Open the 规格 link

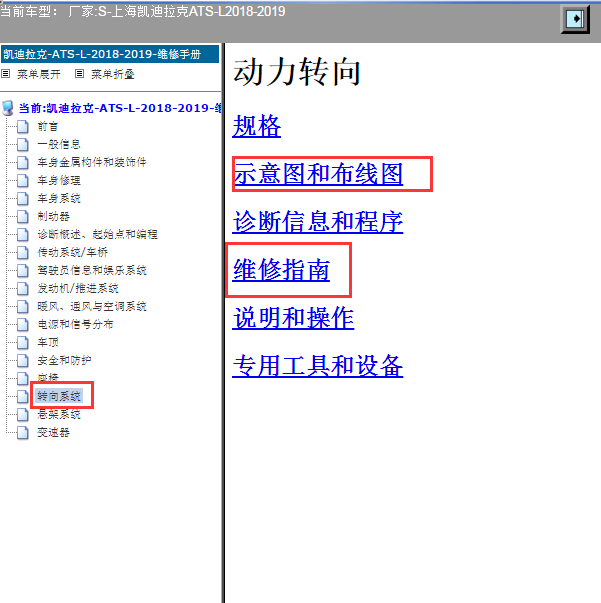256,126
